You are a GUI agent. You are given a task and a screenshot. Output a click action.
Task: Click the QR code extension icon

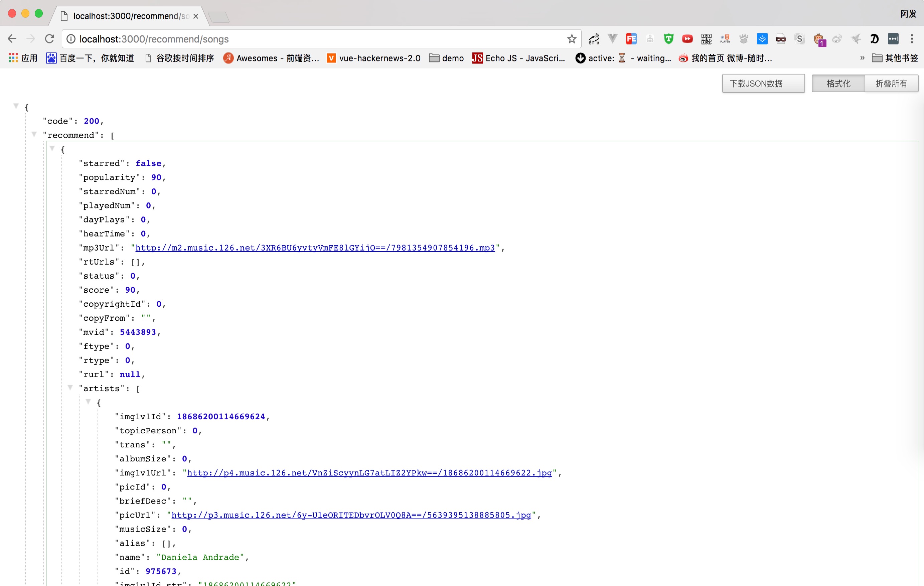[706, 39]
